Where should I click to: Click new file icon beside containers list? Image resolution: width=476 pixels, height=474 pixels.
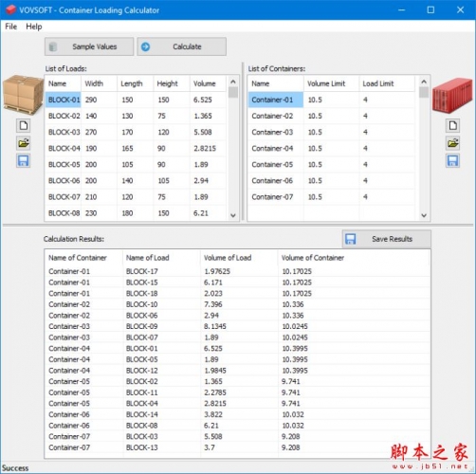[x=452, y=126]
